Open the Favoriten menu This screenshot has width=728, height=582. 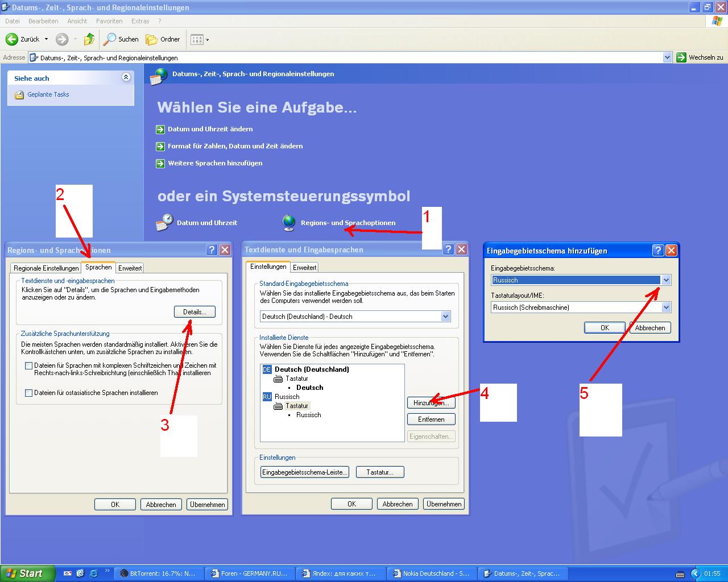(109, 21)
